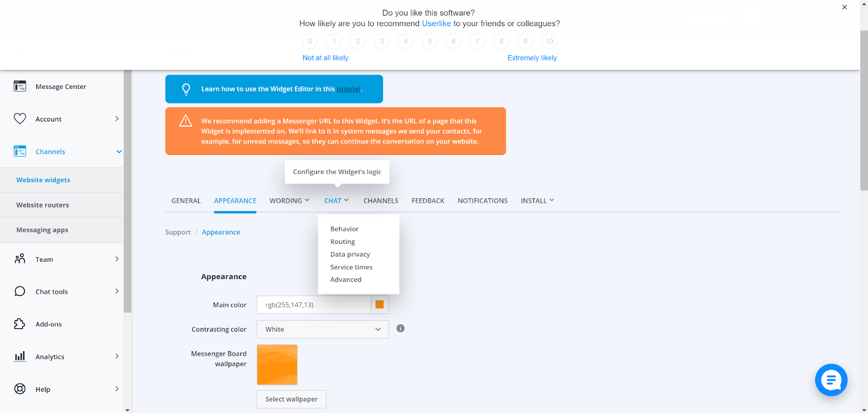
Task: Click the Analytics bar chart icon
Action: pyautogui.click(x=20, y=357)
